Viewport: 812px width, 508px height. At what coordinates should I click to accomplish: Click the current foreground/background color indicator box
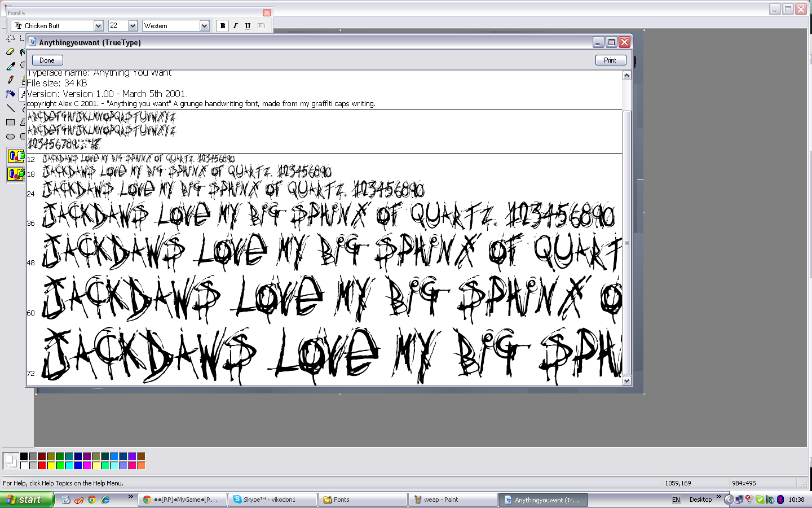tap(10, 461)
